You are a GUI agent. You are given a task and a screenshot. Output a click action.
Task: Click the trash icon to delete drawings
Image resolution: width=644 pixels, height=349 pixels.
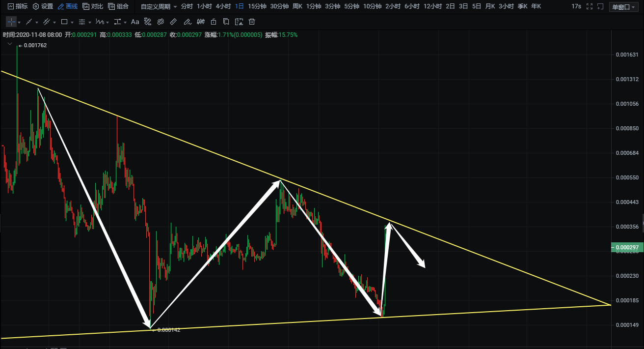(251, 22)
